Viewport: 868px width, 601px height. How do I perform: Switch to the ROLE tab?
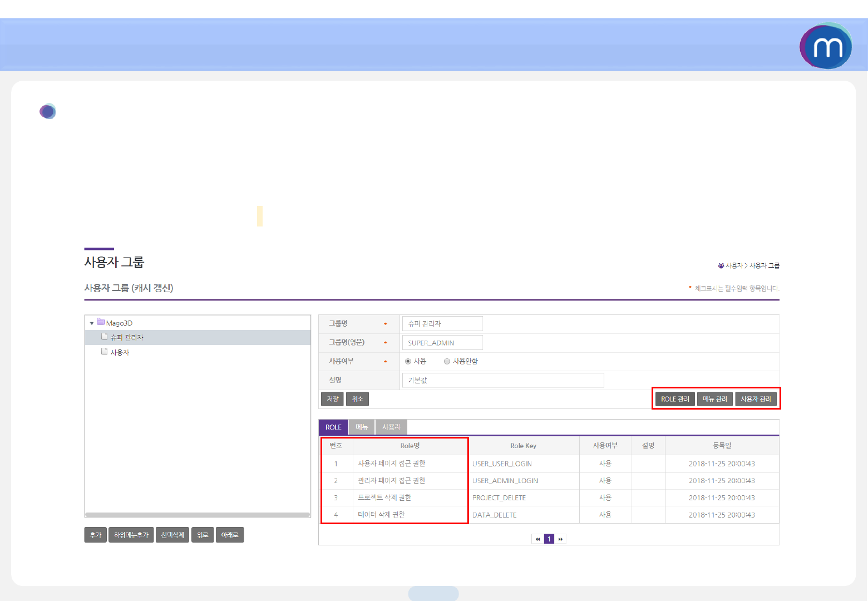coord(333,427)
